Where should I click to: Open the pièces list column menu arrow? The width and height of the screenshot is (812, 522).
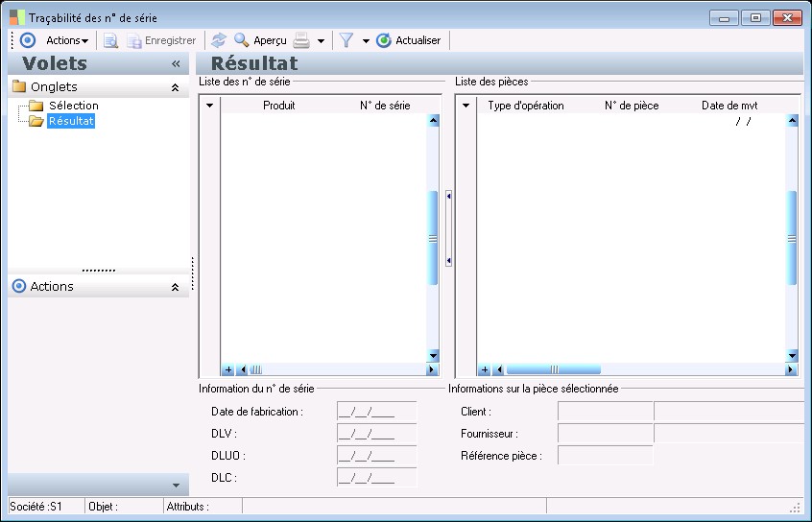click(x=466, y=106)
